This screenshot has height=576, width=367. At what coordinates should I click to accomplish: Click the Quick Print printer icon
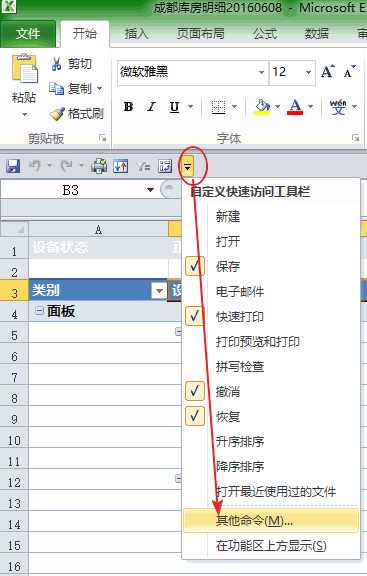99,166
